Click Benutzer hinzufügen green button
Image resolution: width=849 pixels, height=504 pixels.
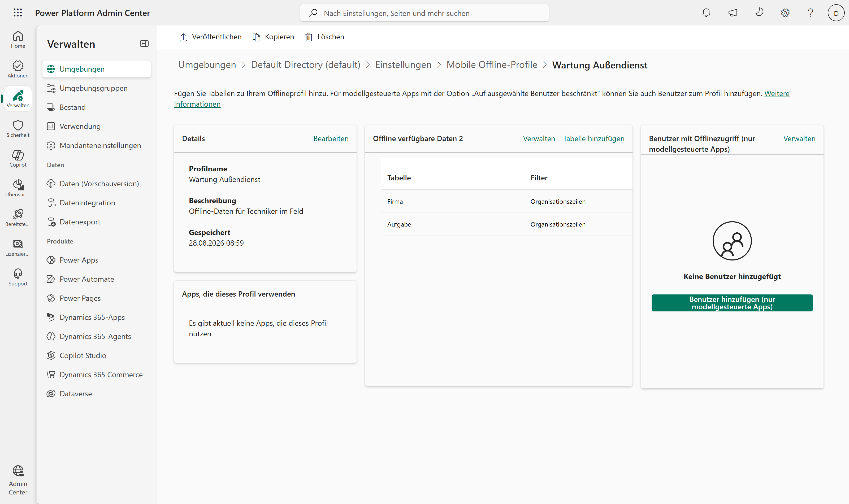(732, 303)
